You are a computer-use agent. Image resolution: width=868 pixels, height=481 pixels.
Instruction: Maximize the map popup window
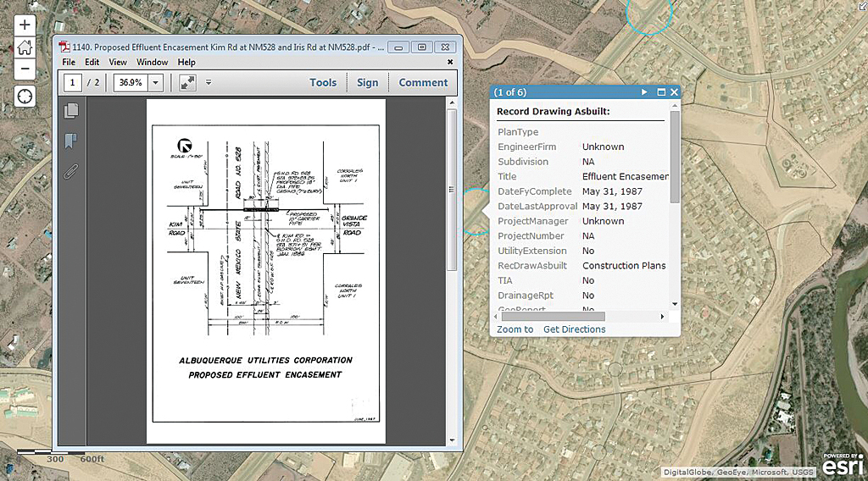pyautogui.click(x=659, y=92)
